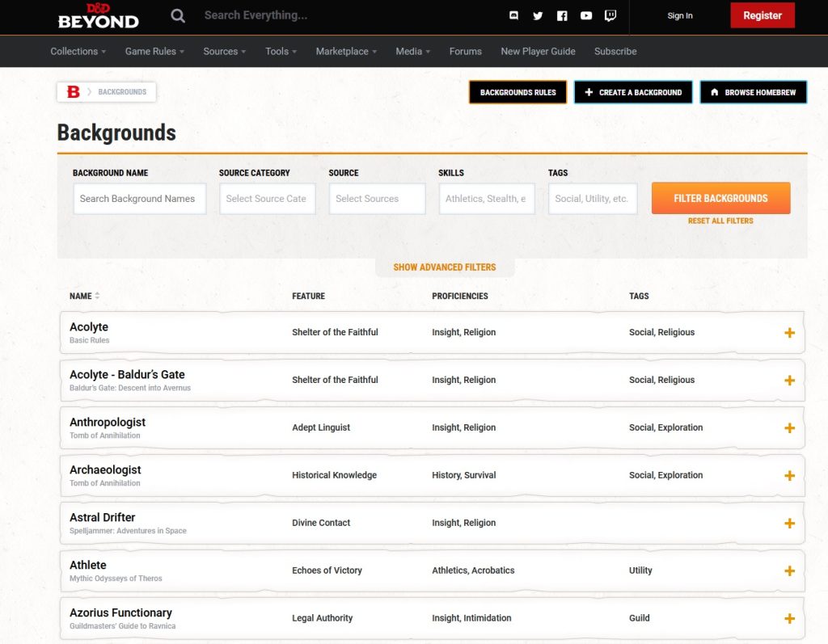
Task: Click the Utility tag text
Action: click(640, 570)
